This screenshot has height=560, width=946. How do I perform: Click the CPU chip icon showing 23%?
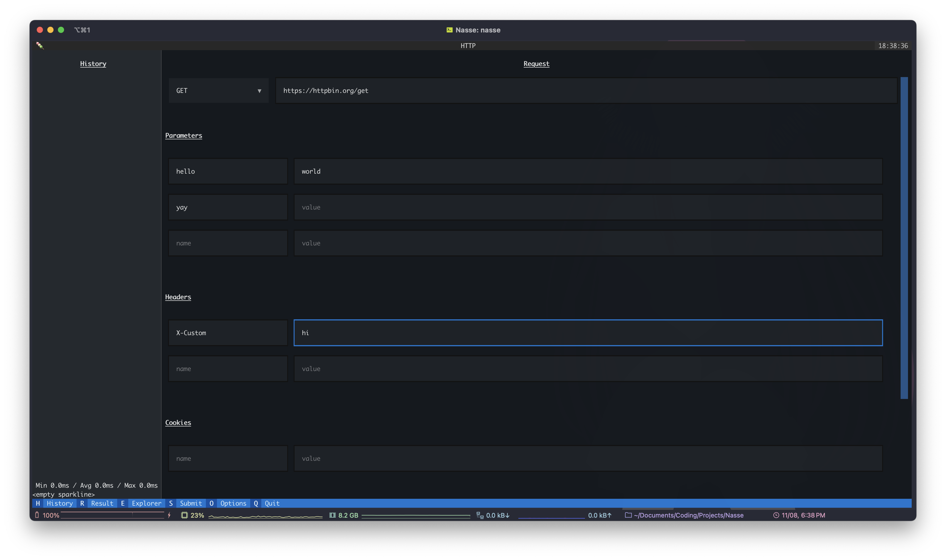click(184, 515)
